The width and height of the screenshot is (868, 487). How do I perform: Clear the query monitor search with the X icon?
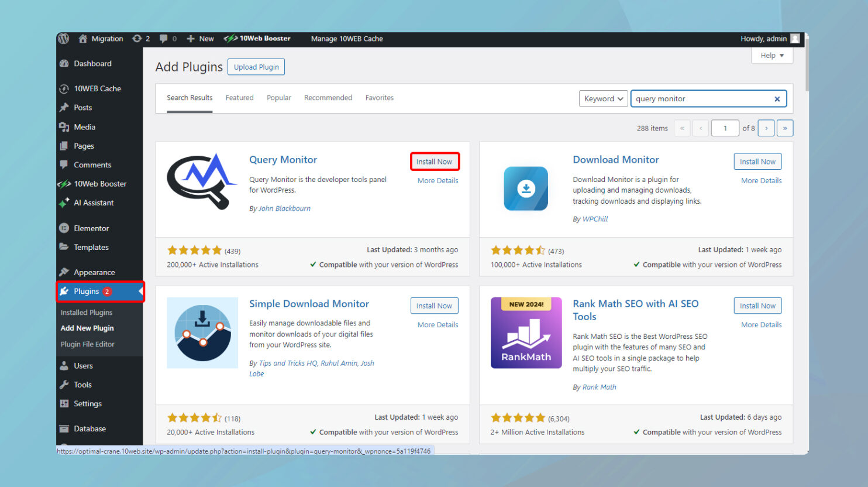(777, 98)
